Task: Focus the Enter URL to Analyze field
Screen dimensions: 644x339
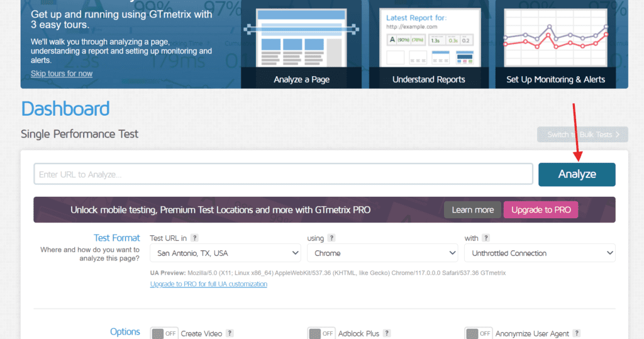Action: click(284, 174)
